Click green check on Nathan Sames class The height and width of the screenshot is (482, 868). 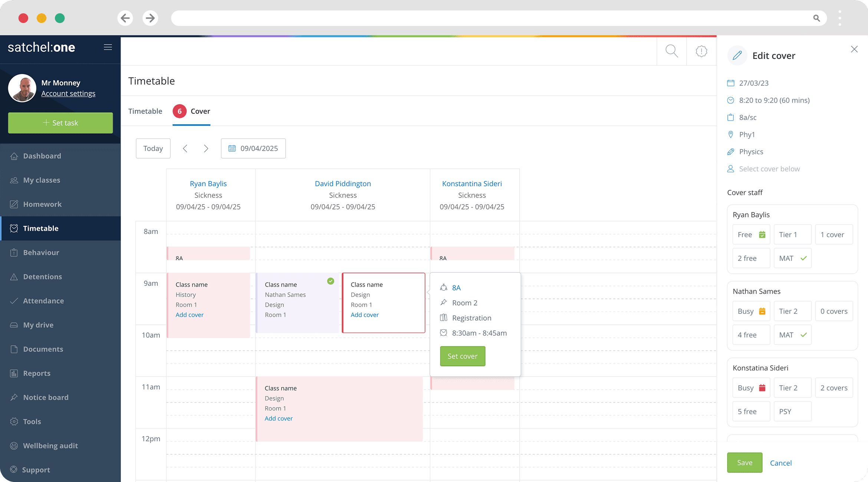point(331,281)
